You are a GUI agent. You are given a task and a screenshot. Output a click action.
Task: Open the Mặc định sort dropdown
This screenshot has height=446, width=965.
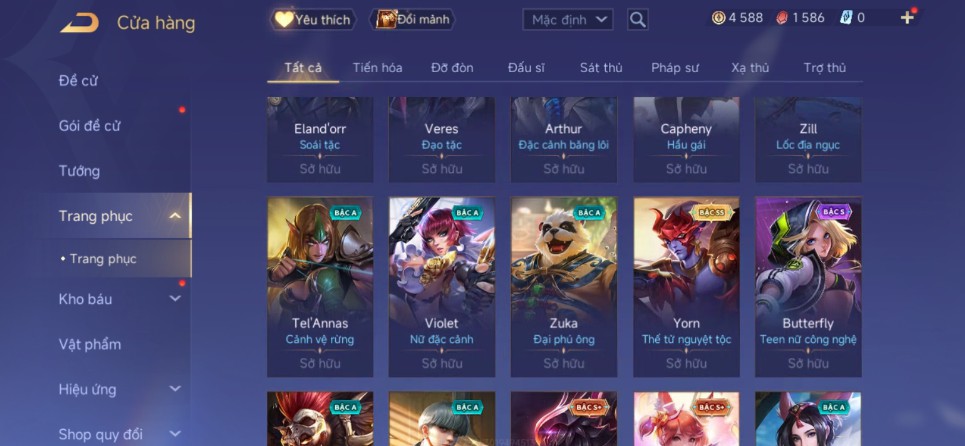568,20
